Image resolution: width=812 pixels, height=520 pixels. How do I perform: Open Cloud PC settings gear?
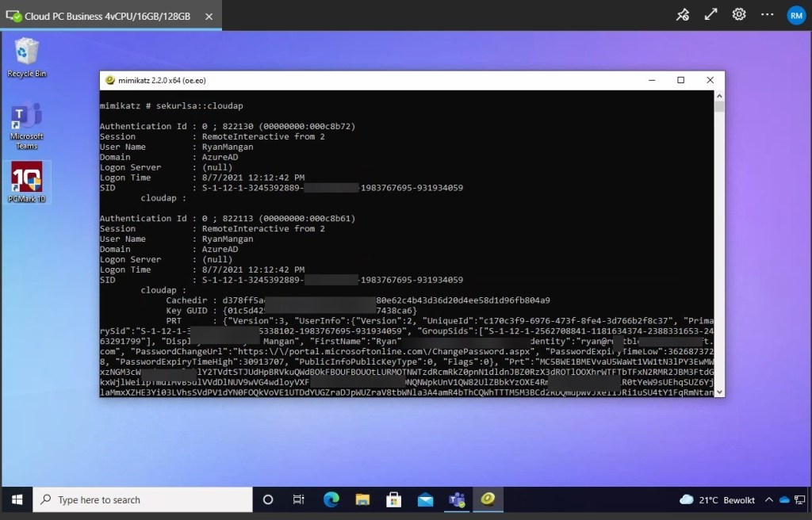tap(739, 14)
